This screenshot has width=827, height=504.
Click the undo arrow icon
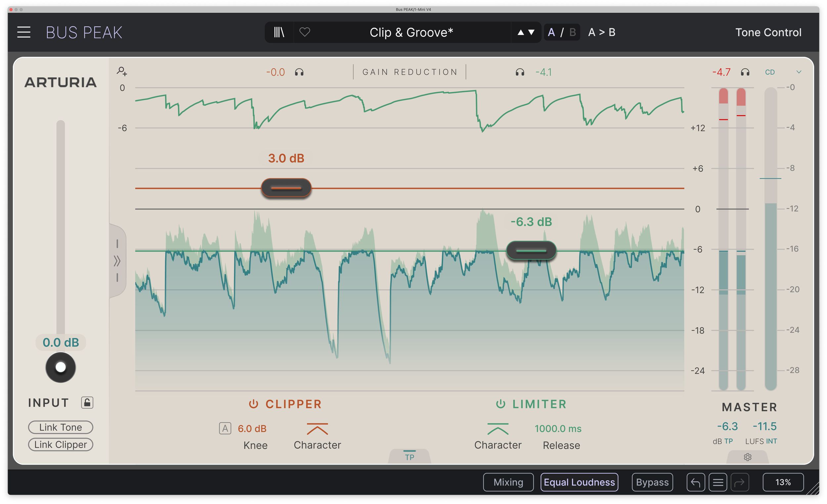pyautogui.click(x=695, y=483)
